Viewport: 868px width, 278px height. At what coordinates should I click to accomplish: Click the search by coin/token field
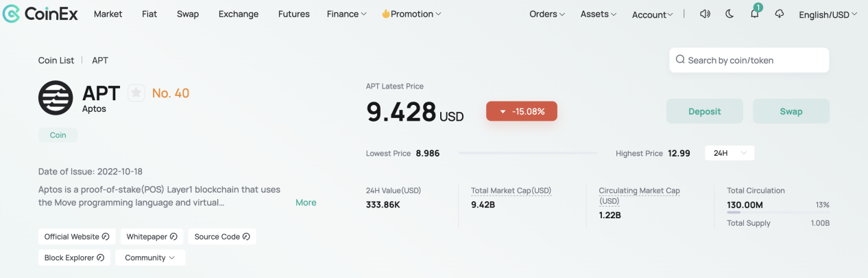[749, 60]
